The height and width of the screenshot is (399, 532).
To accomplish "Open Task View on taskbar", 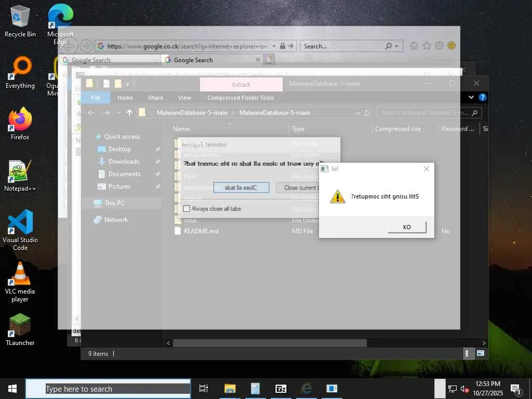I will coord(204,389).
